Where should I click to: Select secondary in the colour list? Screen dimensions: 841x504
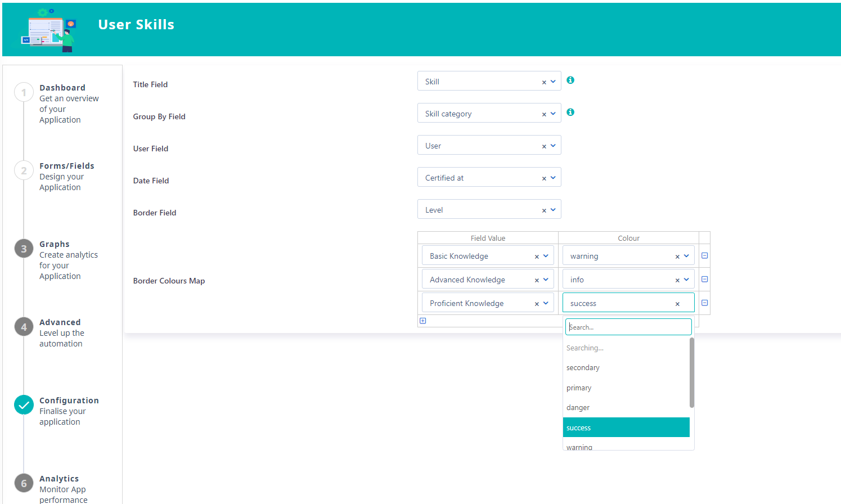coord(583,367)
